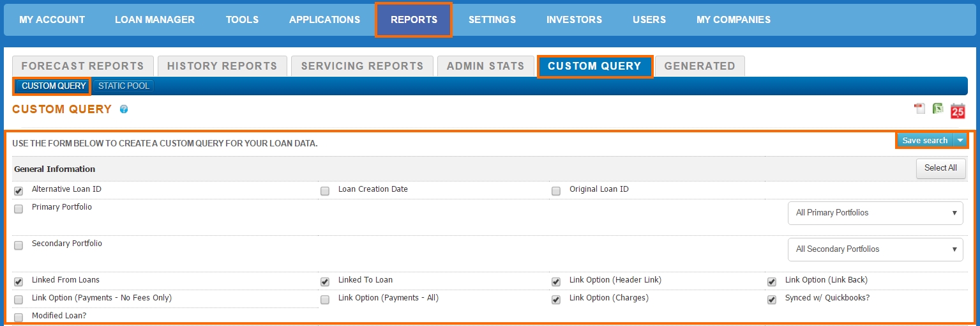980x326 pixels.
Task: Enable Loan Creation Date checkbox
Action: pyautogui.click(x=325, y=191)
